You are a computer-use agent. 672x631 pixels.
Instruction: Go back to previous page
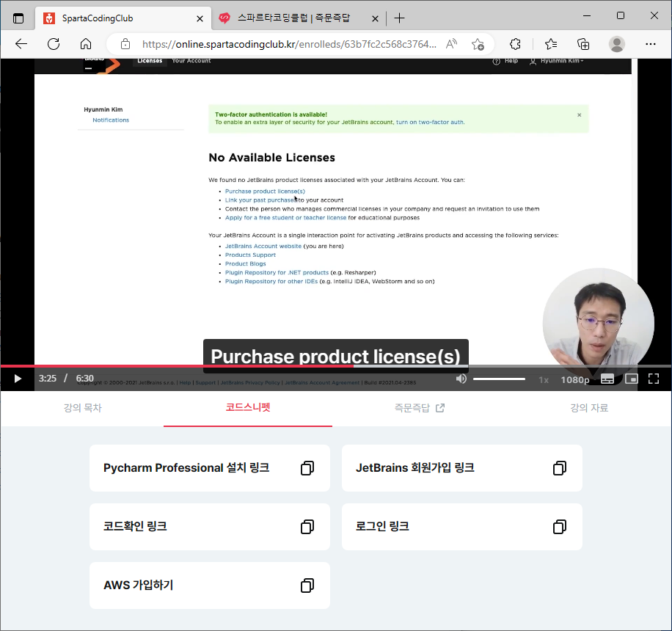click(21, 44)
